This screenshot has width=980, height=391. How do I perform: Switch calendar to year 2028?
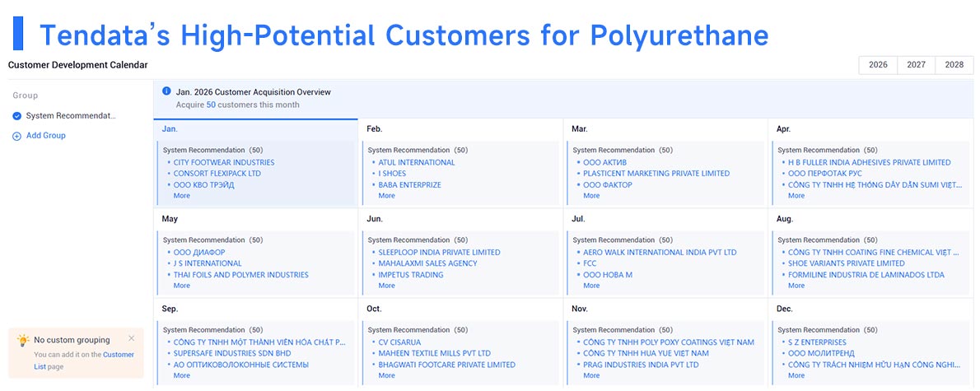point(954,65)
